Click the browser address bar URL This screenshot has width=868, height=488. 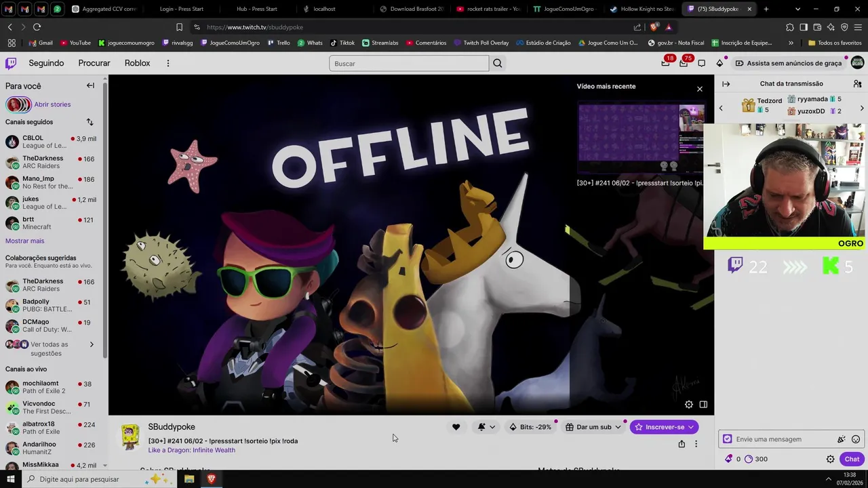click(x=255, y=27)
